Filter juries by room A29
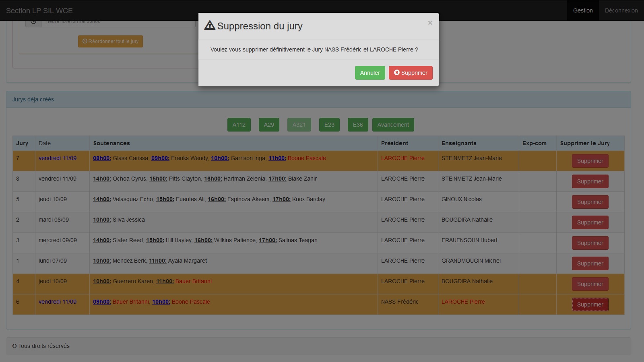The width and height of the screenshot is (644, 362). [269, 125]
